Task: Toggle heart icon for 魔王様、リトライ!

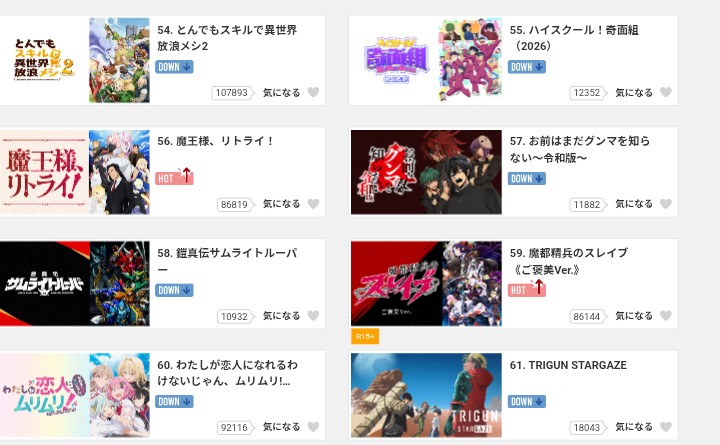Action: (x=313, y=204)
